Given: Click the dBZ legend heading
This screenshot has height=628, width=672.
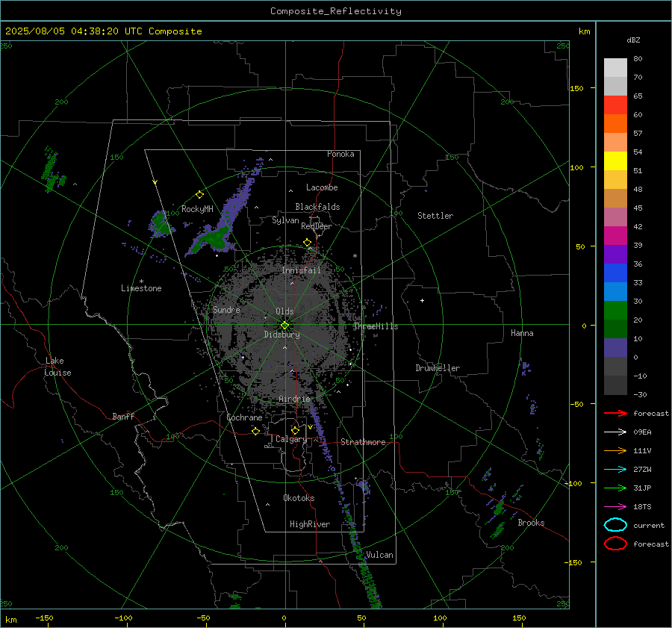Looking at the screenshot, I should pyautogui.click(x=633, y=40).
